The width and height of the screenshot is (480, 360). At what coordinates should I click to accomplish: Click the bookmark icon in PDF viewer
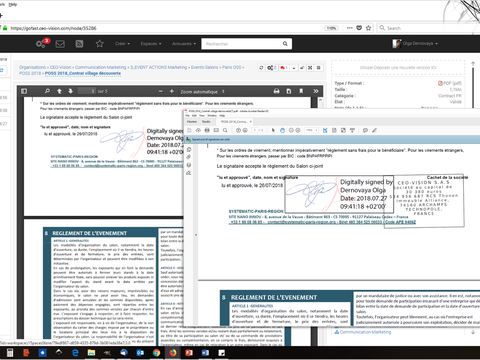coord(301,91)
